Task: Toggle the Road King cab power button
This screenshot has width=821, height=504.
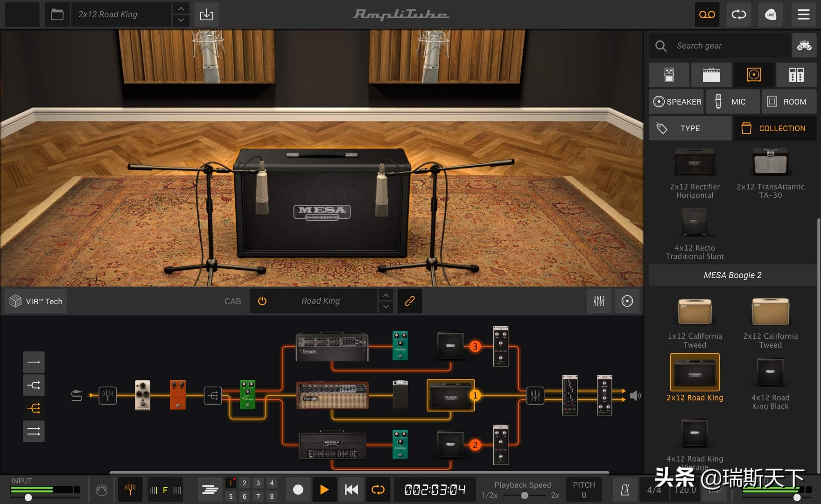Action: pyautogui.click(x=262, y=301)
